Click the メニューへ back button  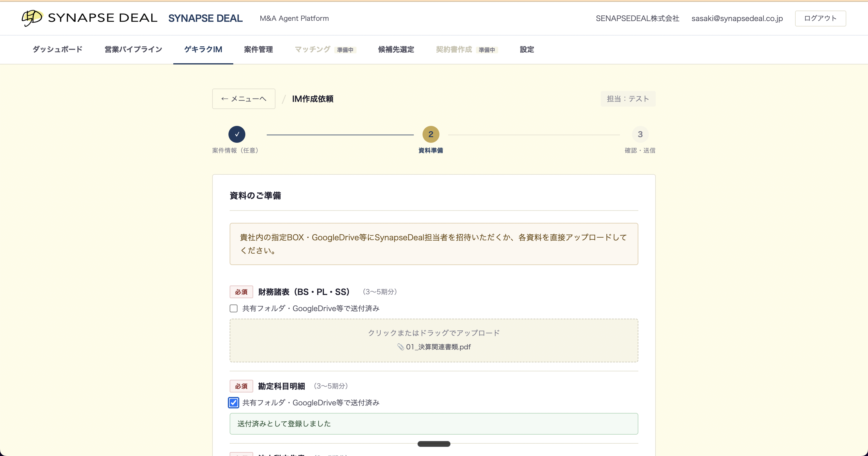(x=243, y=98)
